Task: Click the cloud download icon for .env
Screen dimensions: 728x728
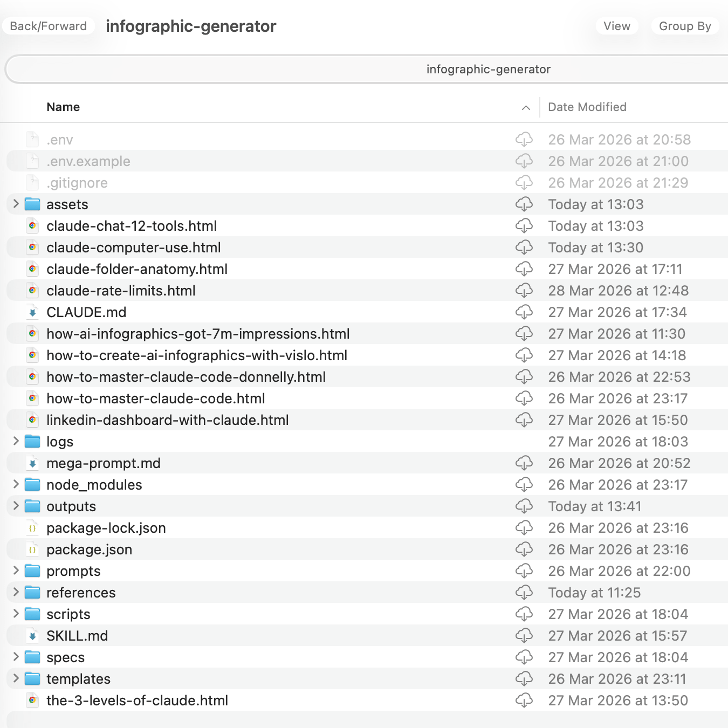Action: 524,140
